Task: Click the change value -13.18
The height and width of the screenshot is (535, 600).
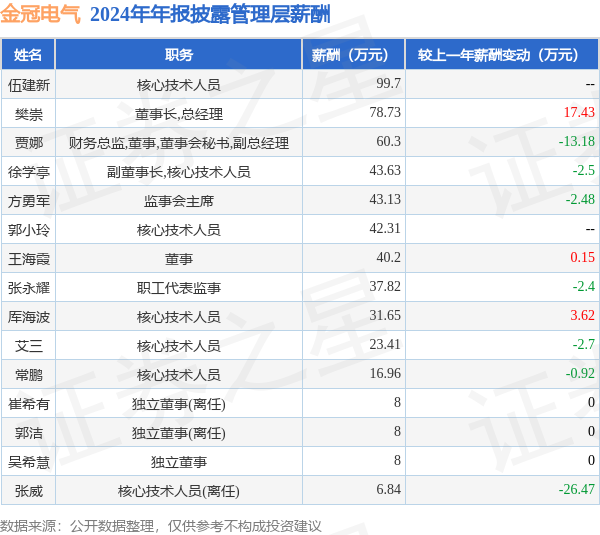Action: tap(577, 141)
